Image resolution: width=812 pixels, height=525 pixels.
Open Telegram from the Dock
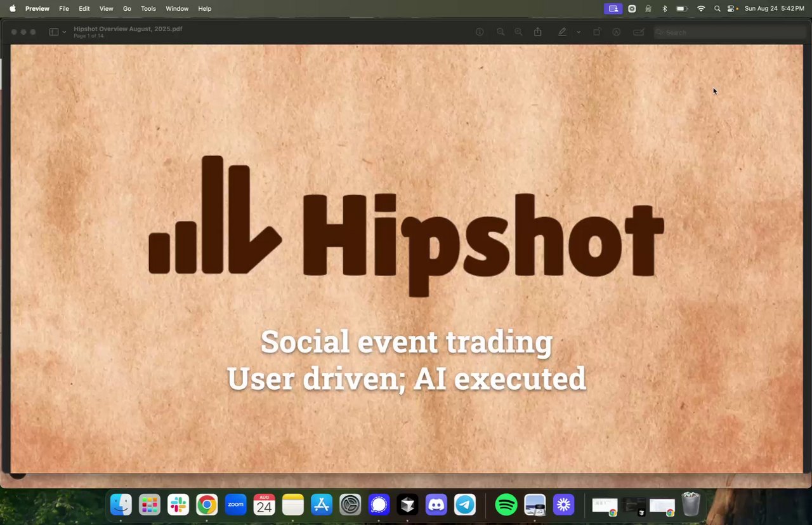tap(465, 505)
